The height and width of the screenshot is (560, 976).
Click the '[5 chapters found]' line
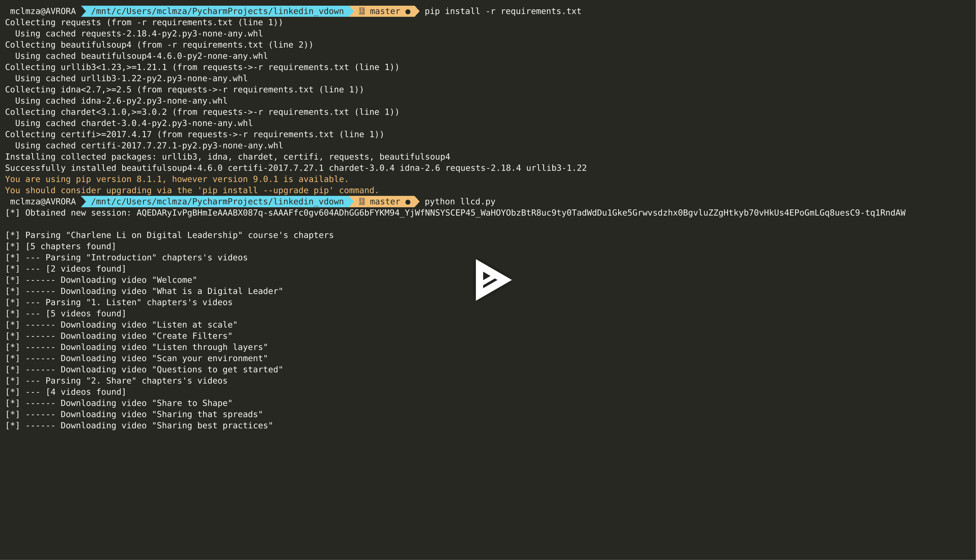(60, 246)
